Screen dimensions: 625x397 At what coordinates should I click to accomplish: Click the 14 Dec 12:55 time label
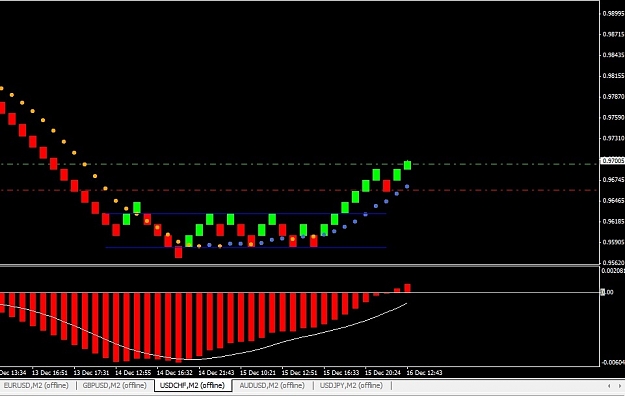[x=133, y=373]
